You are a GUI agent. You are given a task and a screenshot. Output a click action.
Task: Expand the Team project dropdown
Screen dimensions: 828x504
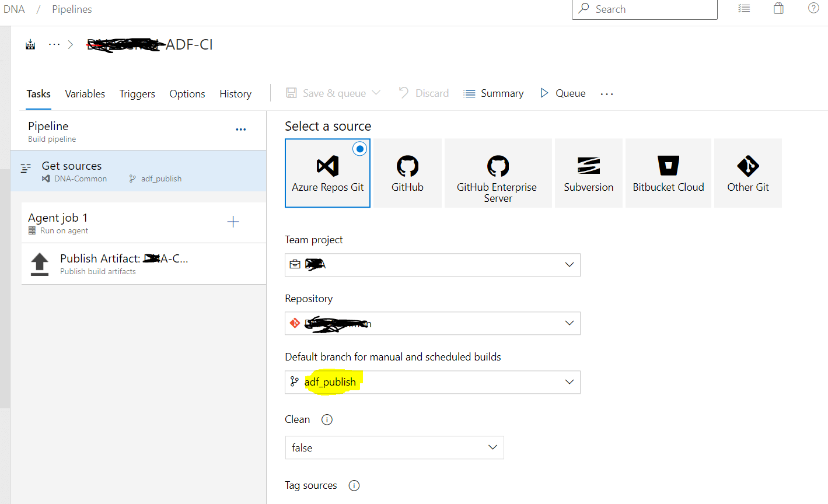click(432, 265)
